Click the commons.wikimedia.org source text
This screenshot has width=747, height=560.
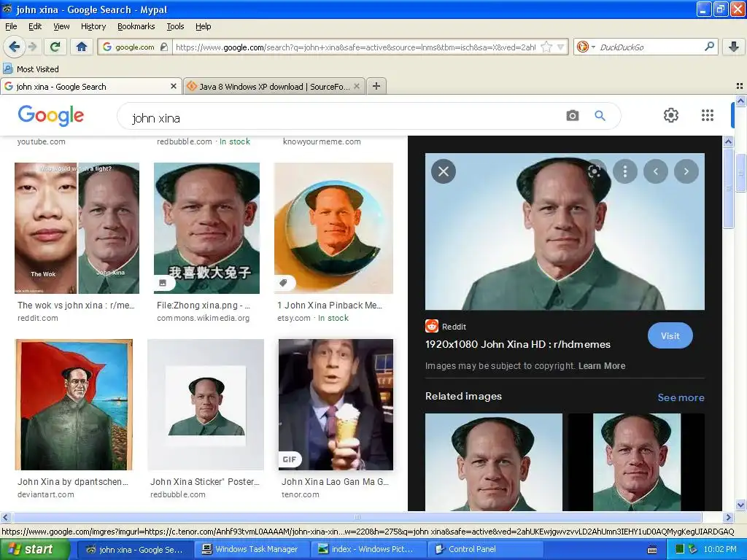click(204, 318)
